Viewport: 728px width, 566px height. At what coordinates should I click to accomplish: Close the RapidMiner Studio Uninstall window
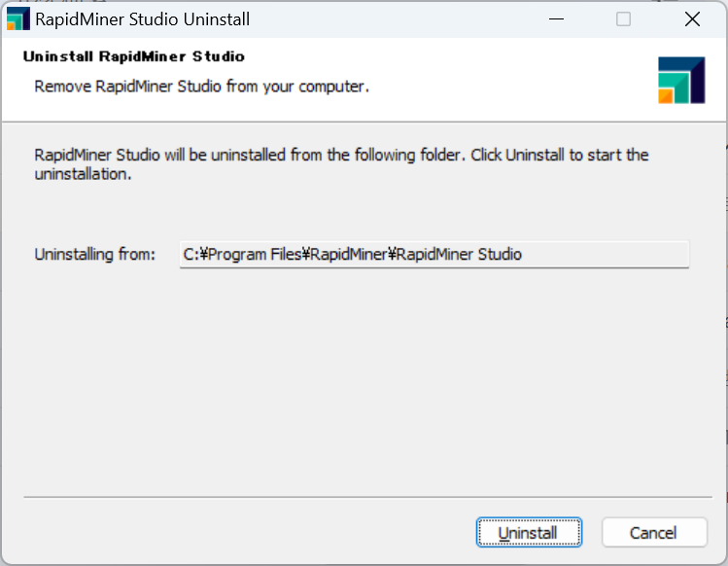point(692,19)
